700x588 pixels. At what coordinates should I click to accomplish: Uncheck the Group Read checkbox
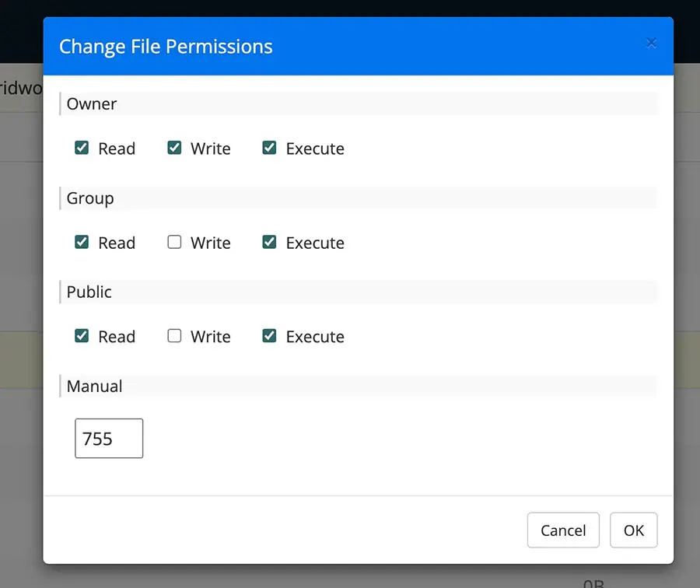point(82,242)
